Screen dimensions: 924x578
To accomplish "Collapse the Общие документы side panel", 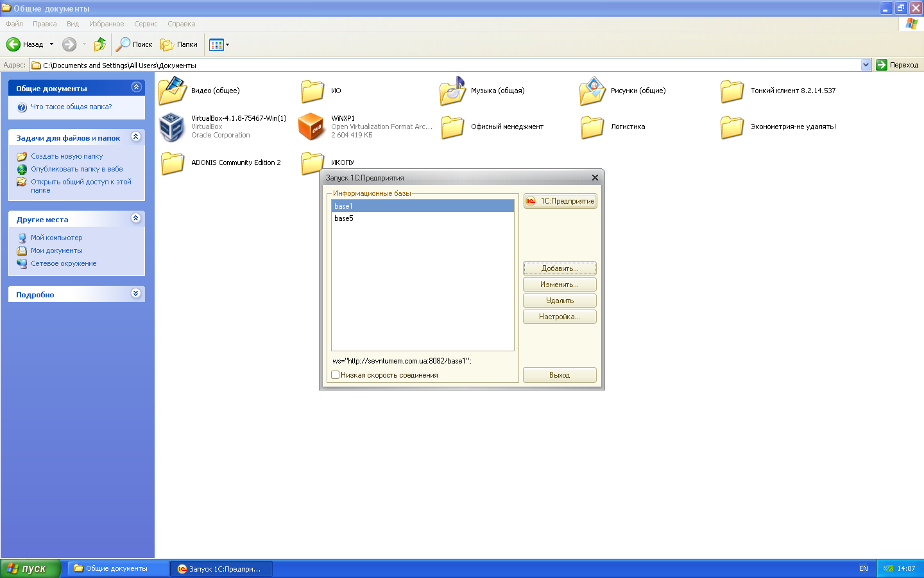I will (x=136, y=87).
